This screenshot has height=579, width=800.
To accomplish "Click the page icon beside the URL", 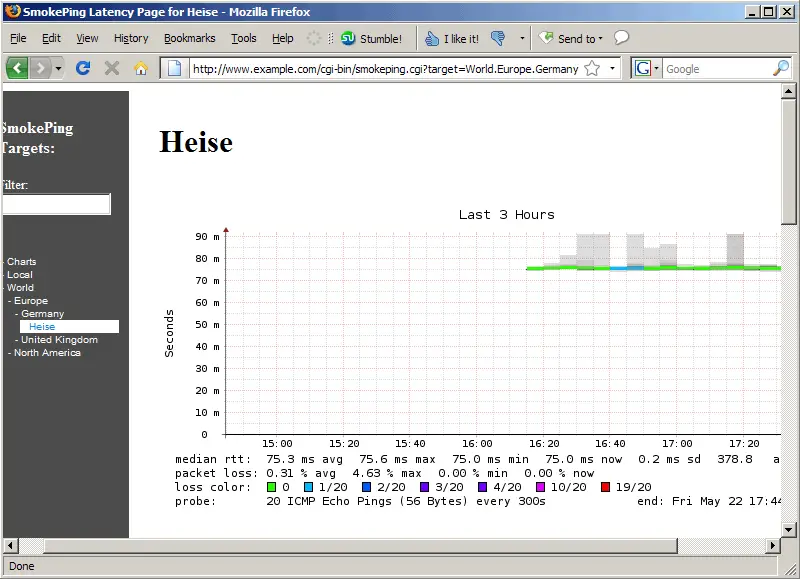I will point(174,68).
